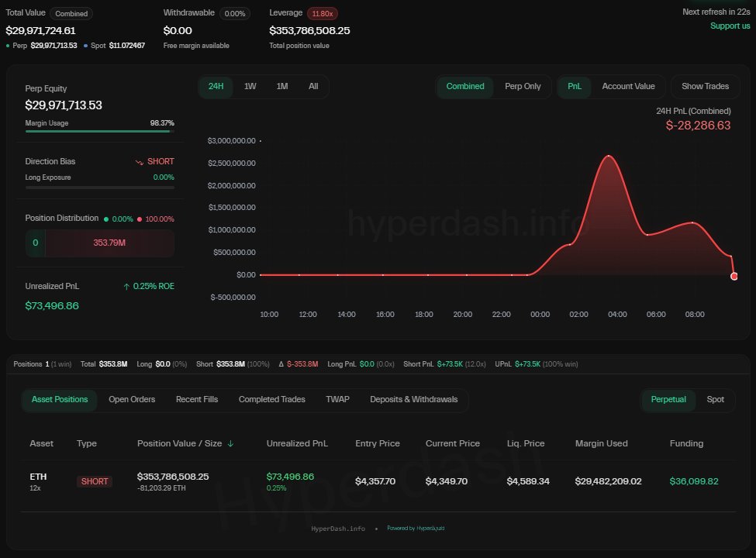Enable Show Trades on chart

click(x=705, y=86)
